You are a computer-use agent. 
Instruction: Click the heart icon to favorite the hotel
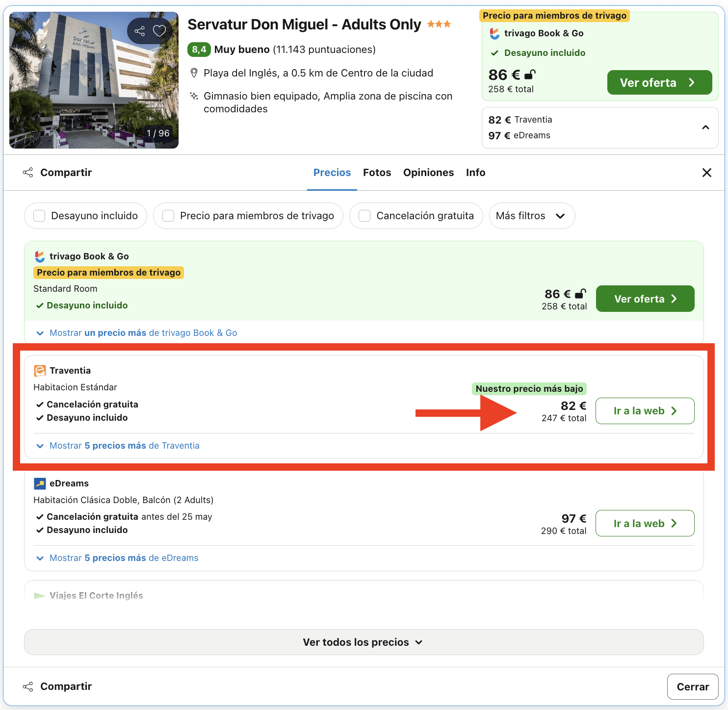[x=159, y=30]
